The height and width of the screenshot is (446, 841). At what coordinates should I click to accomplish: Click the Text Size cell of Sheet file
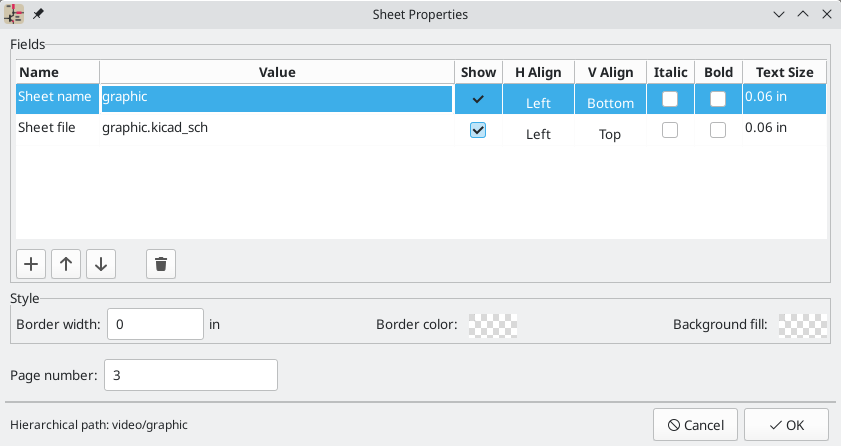click(x=784, y=130)
